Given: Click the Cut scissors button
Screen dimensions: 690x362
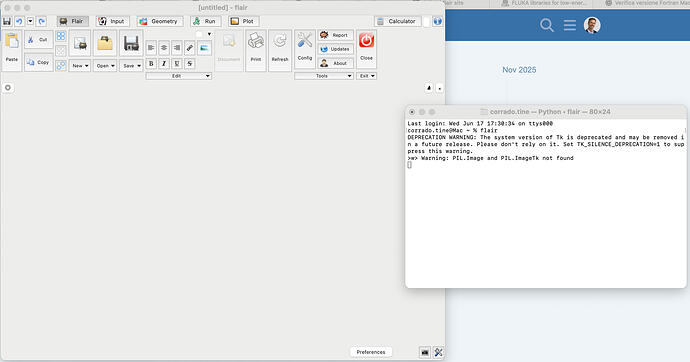Looking at the screenshot, I should 38,40.
